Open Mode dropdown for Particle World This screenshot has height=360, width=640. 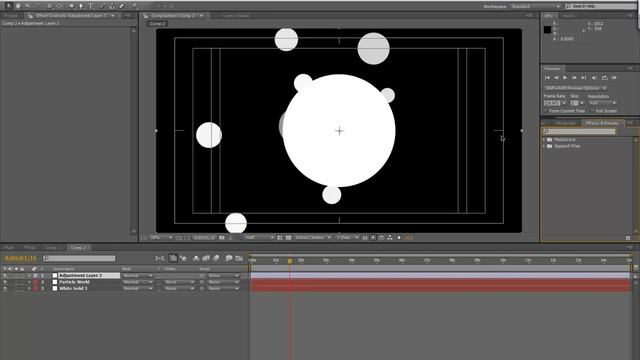(x=138, y=282)
